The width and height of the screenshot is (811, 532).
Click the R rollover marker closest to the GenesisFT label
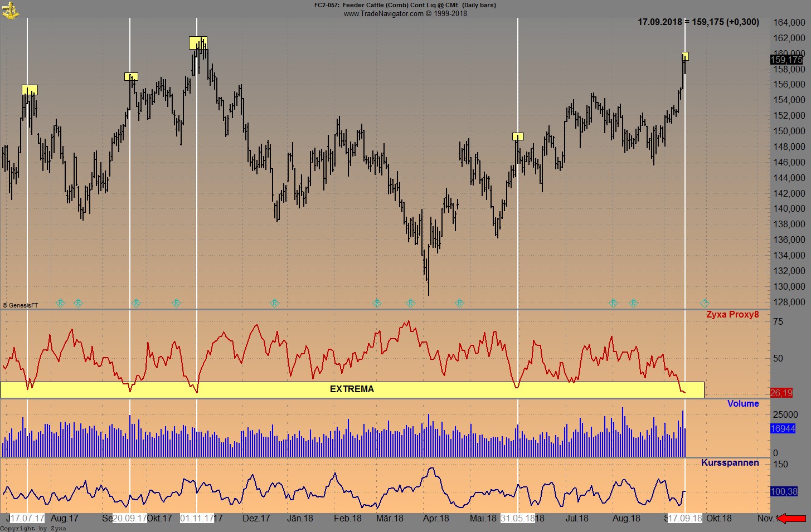[x=61, y=303]
